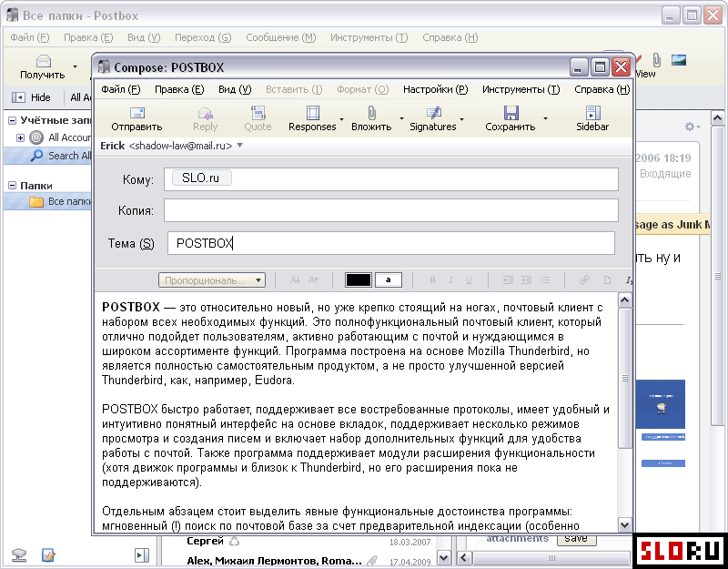Open the Сообщение menu in the main window

coord(281,37)
